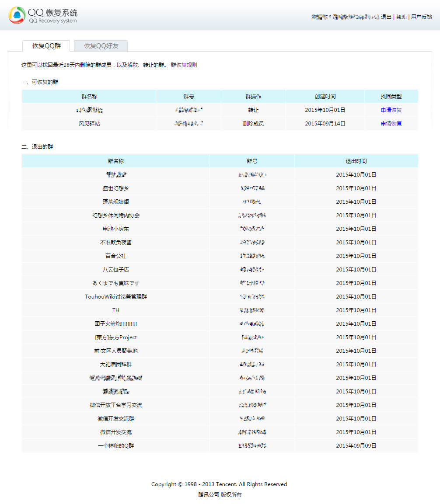Click the 退出 logout link

tap(386, 17)
